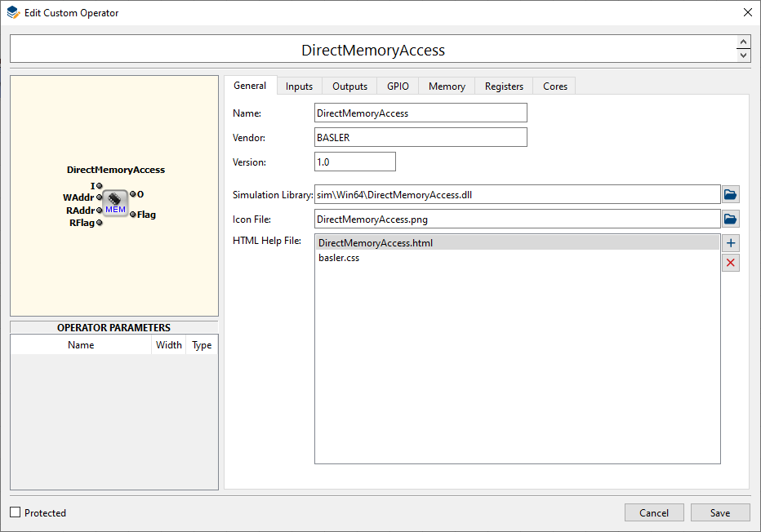This screenshot has width=761, height=532.
Task: Cancel editing the operator
Action: [x=654, y=512]
